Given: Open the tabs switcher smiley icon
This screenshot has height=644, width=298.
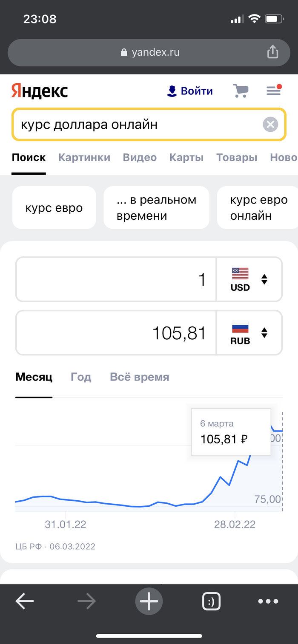Looking at the screenshot, I should pos(211,601).
